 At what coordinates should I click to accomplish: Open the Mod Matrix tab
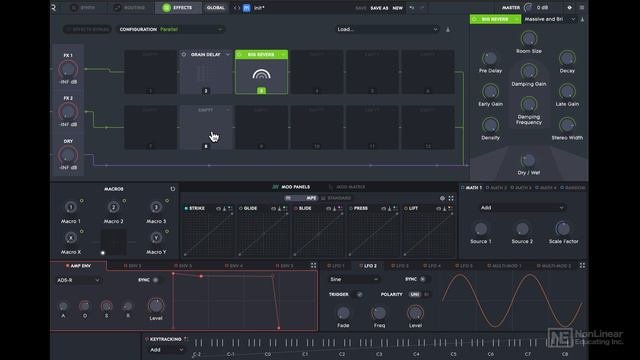tap(347, 187)
